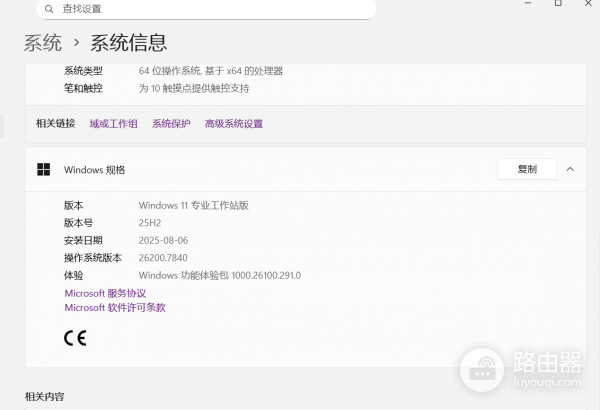
Task: Click the search magnifier icon
Action: [x=49, y=9]
